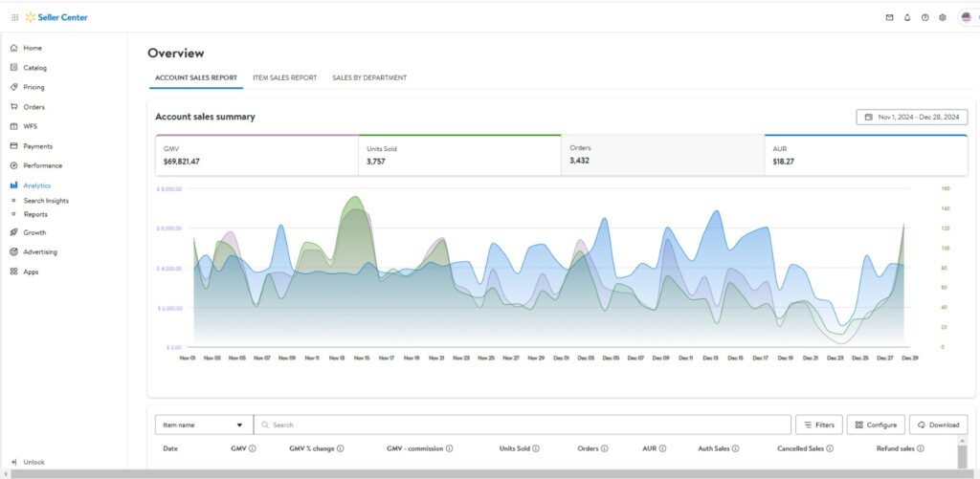Toggle the GMV metric card
Image resolution: width=980 pixels, height=479 pixels.
point(256,155)
